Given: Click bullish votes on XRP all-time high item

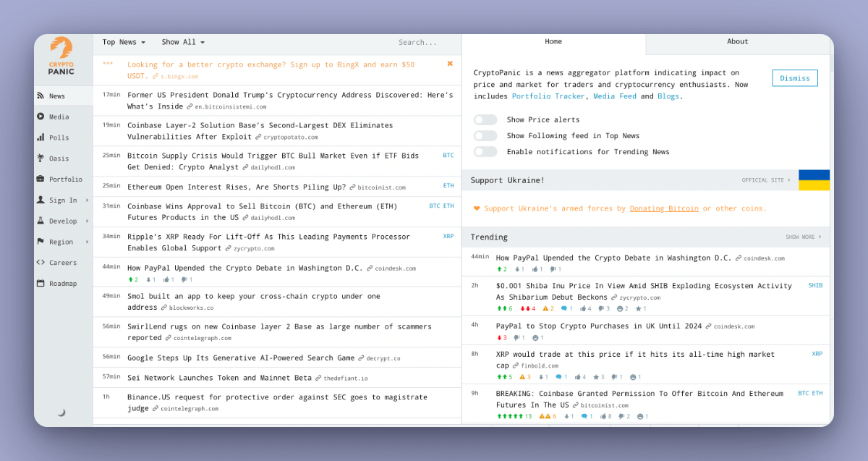Looking at the screenshot, I should point(504,377).
